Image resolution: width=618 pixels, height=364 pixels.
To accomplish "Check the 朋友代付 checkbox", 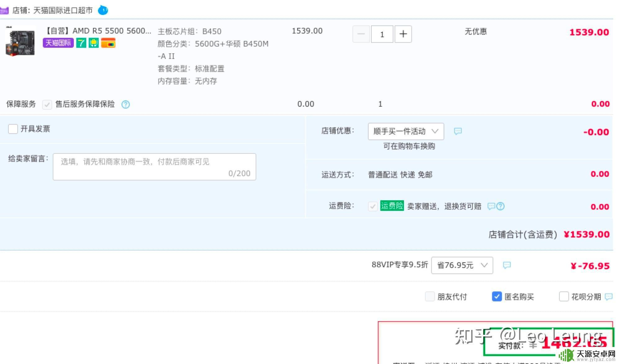I will [430, 296].
